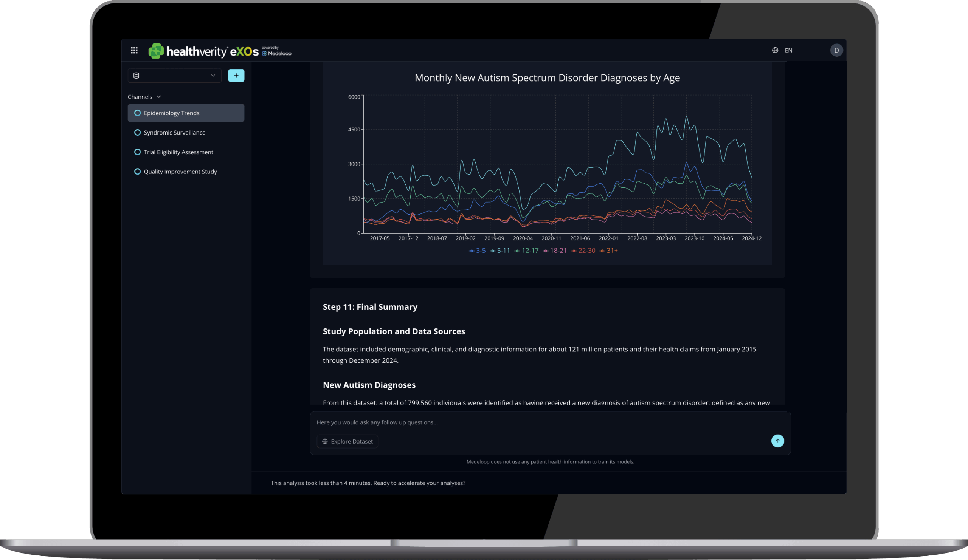This screenshot has height=560, width=968.
Task: Click the globe language icon
Action: (775, 50)
